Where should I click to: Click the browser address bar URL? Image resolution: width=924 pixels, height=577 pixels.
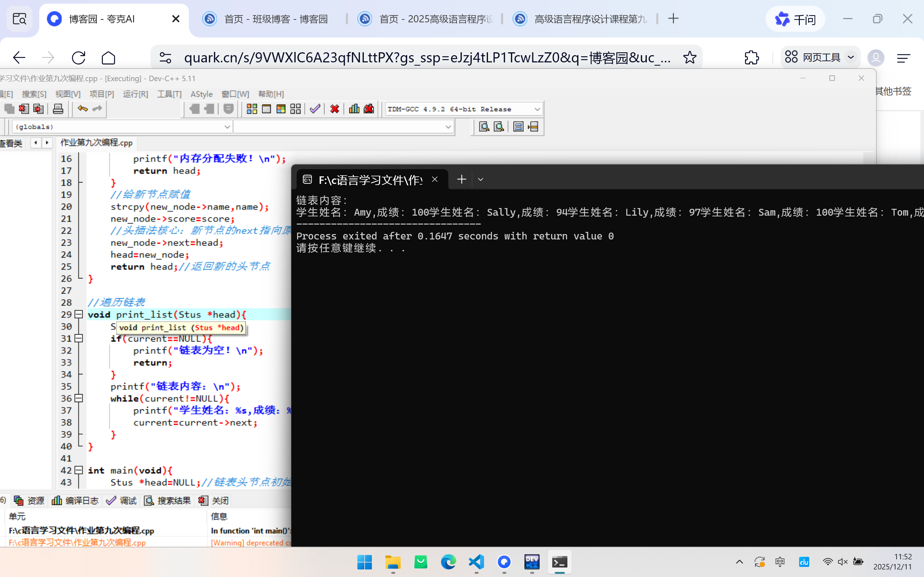click(427, 58)
